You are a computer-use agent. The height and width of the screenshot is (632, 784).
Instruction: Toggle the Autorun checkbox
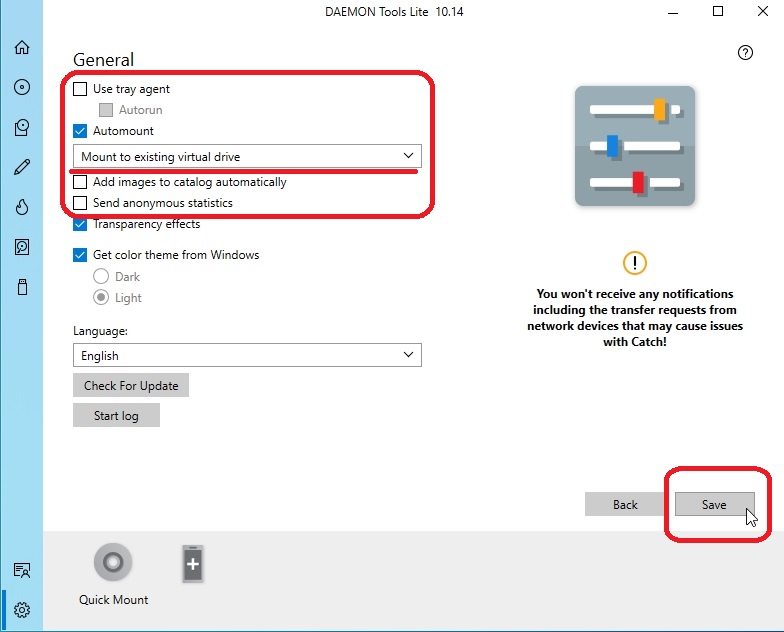click(x=106, y=110)
